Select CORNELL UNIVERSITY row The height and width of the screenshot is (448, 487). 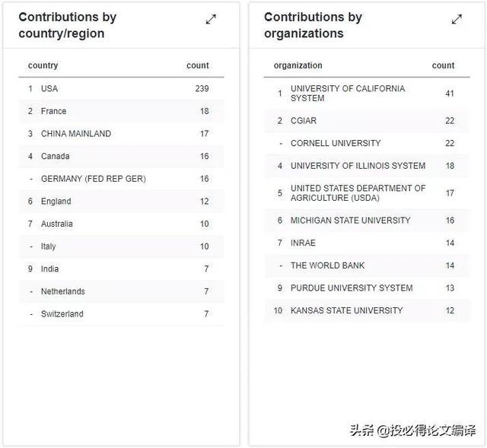367,143
